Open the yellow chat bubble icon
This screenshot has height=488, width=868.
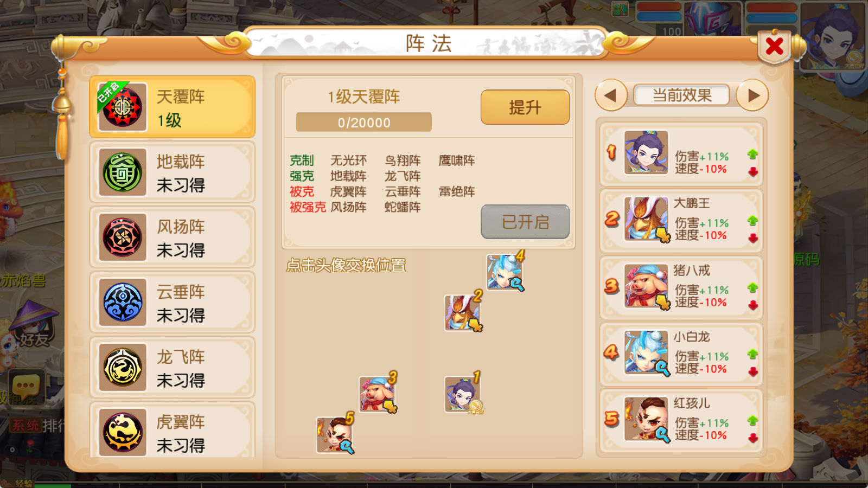pyautogui.click(x=26, y=386)
